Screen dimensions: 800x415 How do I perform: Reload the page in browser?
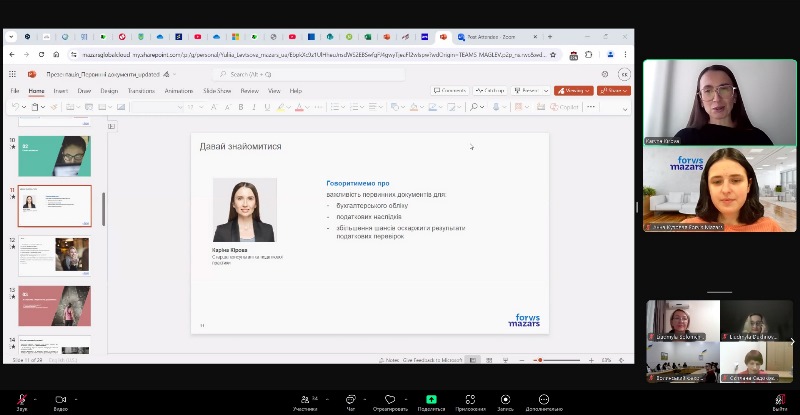coord(41,55)
